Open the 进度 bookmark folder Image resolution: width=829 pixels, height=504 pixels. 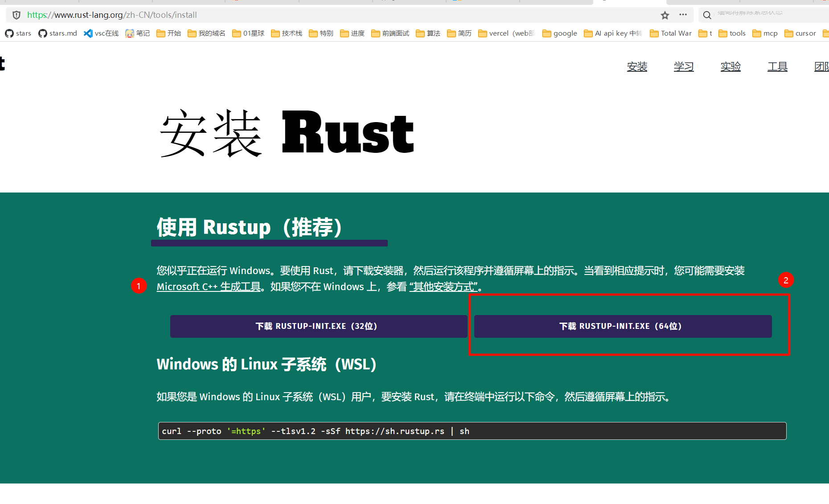[x=352, y=33]
